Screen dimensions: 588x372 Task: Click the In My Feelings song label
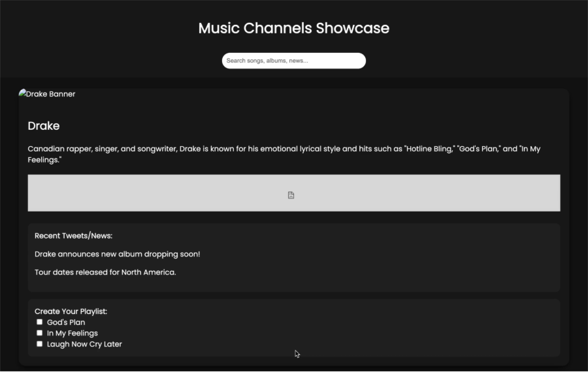click(x=73, y=333)
